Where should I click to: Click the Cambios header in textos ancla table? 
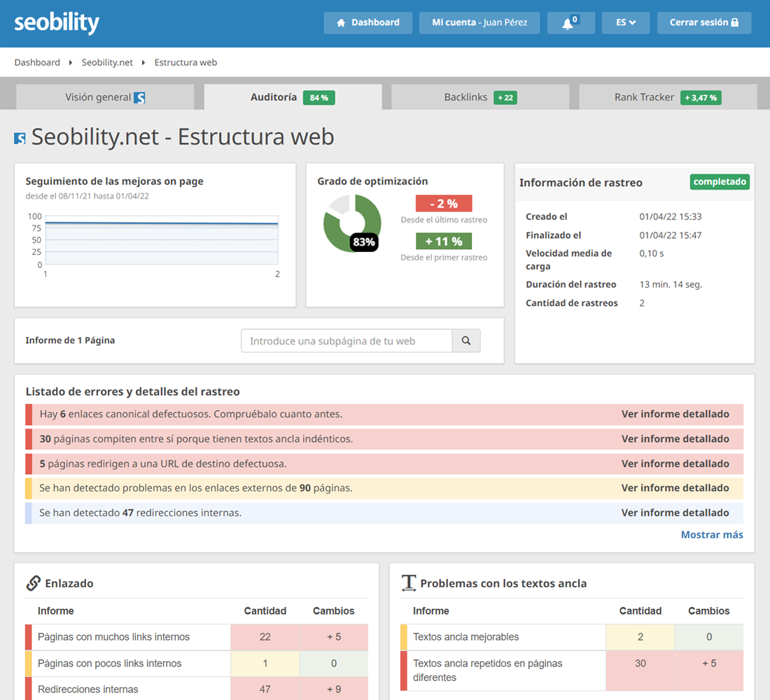[x=708, y=610]
